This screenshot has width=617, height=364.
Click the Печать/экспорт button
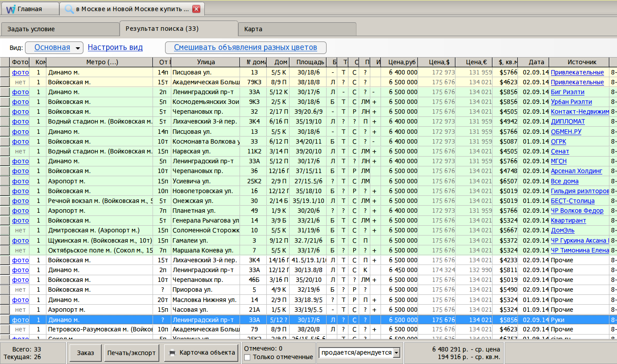click(x=132, y=353)
